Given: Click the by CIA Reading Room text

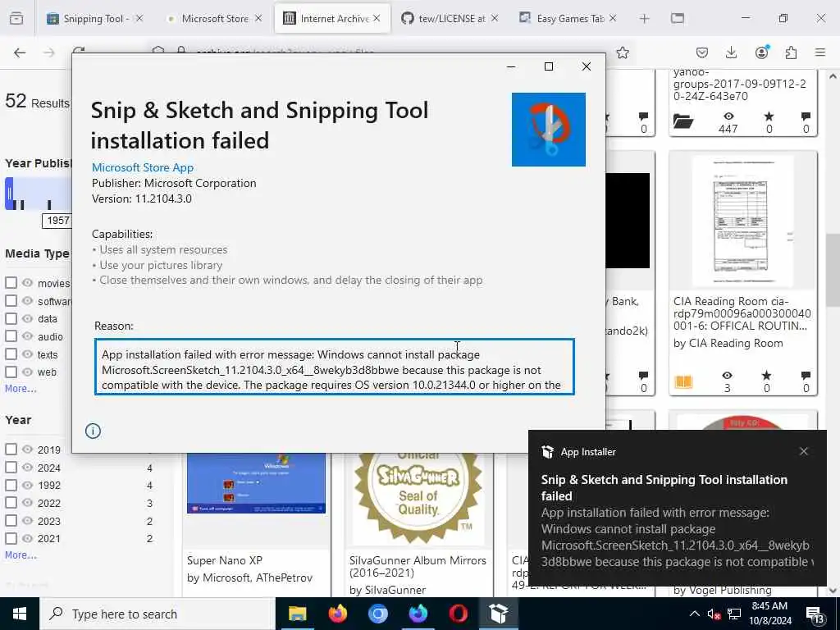Looking at the screenshot, I should 728,343.
